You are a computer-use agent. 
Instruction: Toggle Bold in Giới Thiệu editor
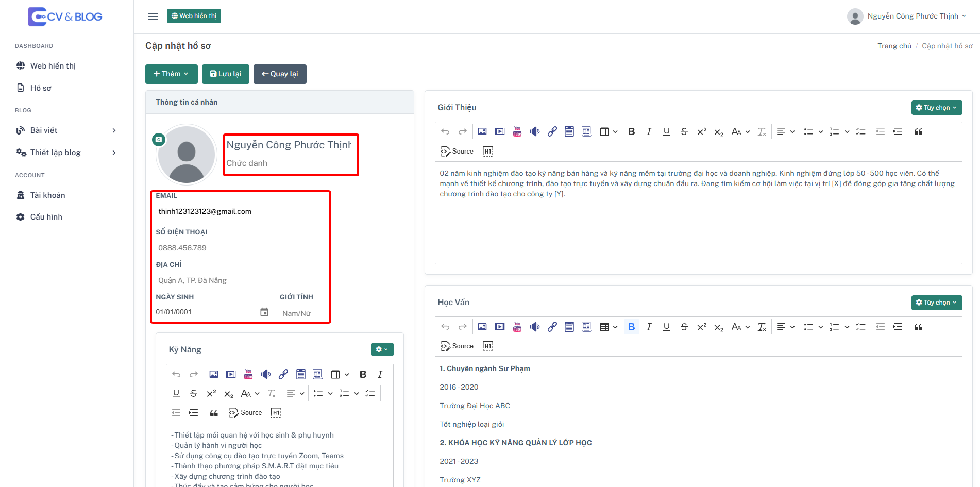pyautogui.click(x=632, y=131)
